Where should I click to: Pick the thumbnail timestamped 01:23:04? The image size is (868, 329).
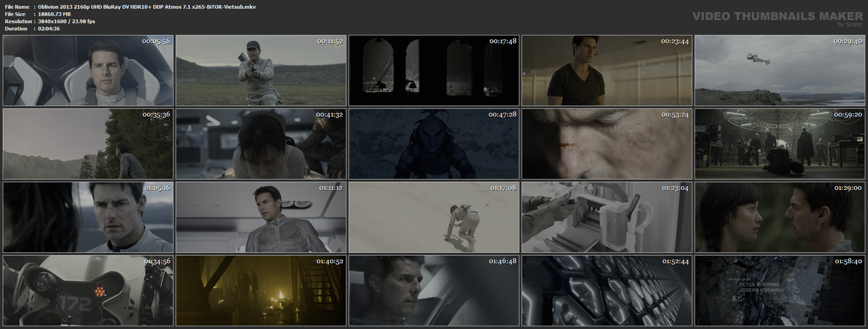point(607,217)
